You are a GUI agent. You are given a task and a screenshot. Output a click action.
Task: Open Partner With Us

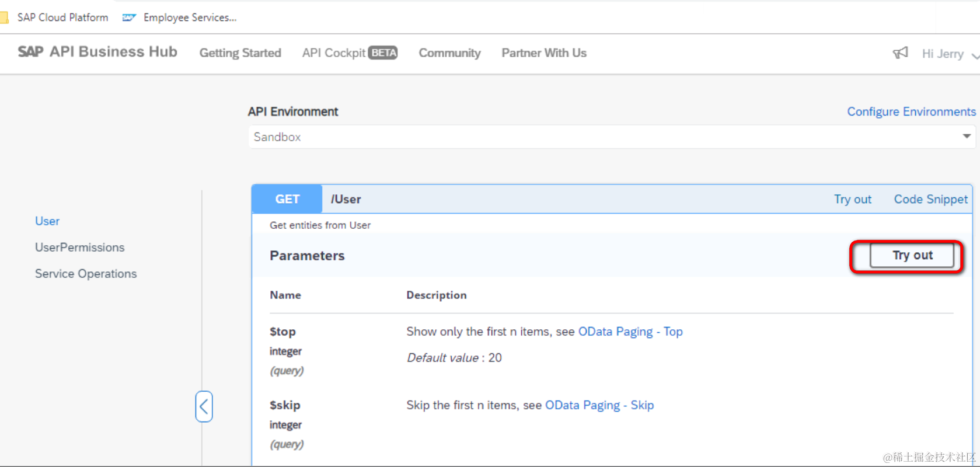544,53
